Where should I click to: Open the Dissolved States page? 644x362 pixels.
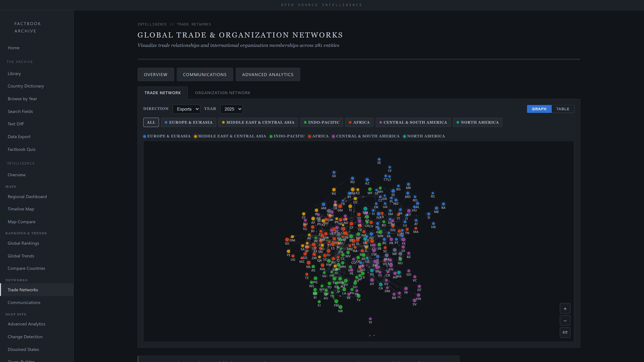tap(23, 349)
